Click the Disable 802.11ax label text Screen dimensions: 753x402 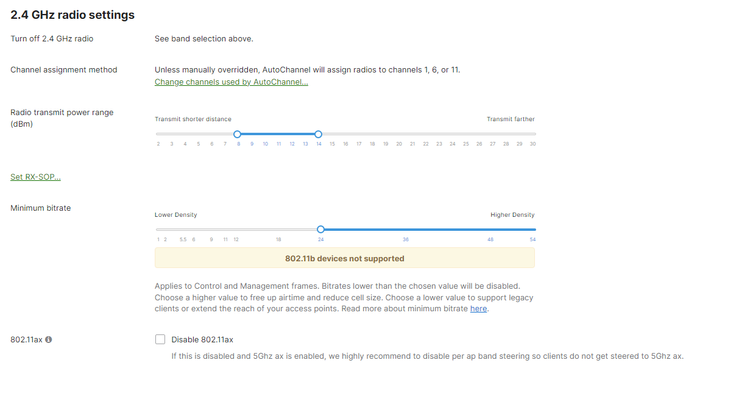[202, 340]
